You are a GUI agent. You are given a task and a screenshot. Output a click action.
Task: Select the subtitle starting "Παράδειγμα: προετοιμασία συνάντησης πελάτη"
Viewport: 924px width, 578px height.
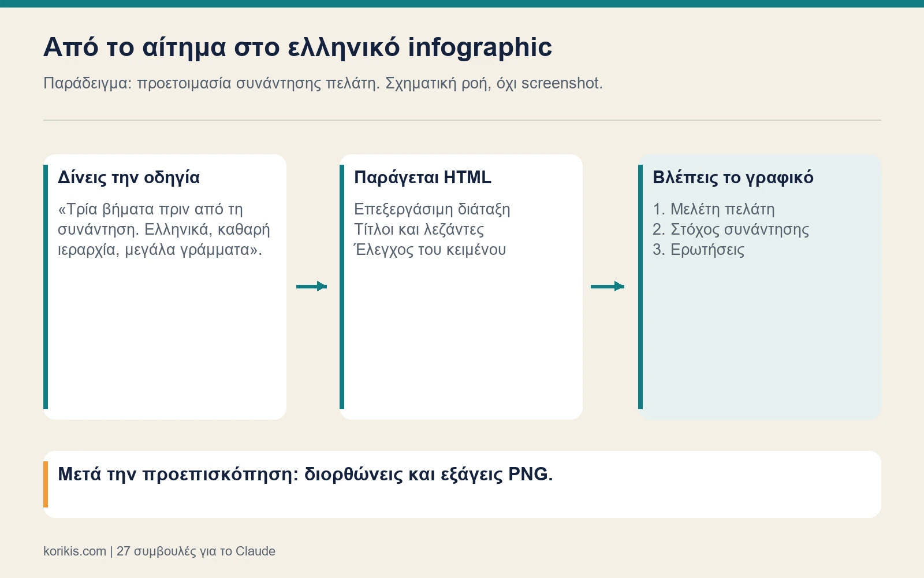point(323,83)
